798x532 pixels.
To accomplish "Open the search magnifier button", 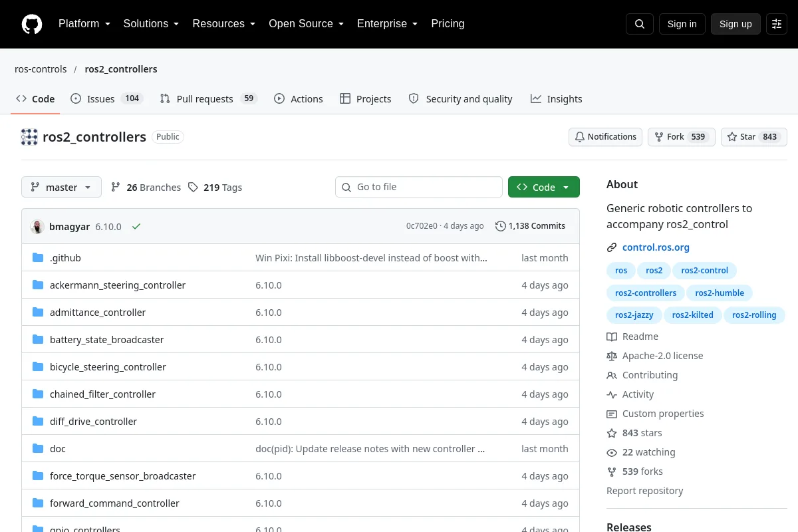I will tap(640, 24).
